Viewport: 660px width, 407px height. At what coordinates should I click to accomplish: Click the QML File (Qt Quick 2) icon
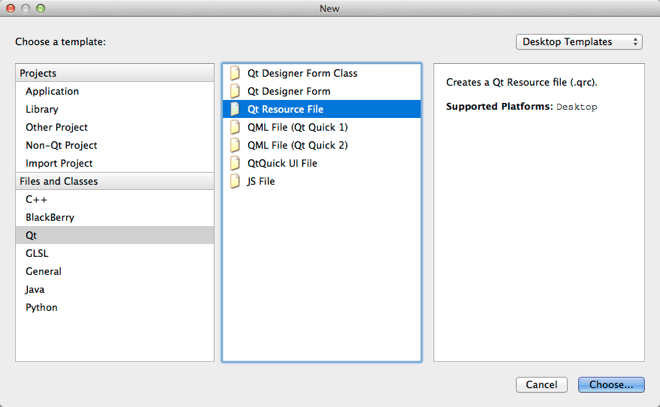(236, 145)
